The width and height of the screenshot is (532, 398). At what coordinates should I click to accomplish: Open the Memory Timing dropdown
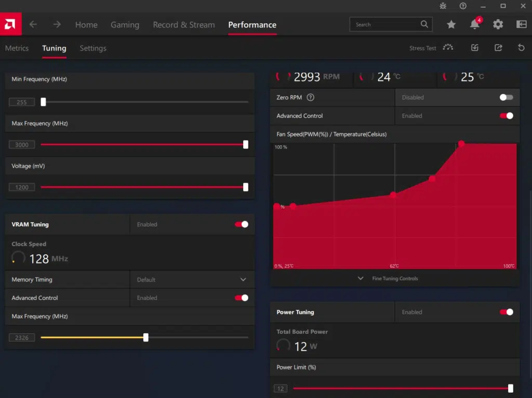[x=243, y=280]
